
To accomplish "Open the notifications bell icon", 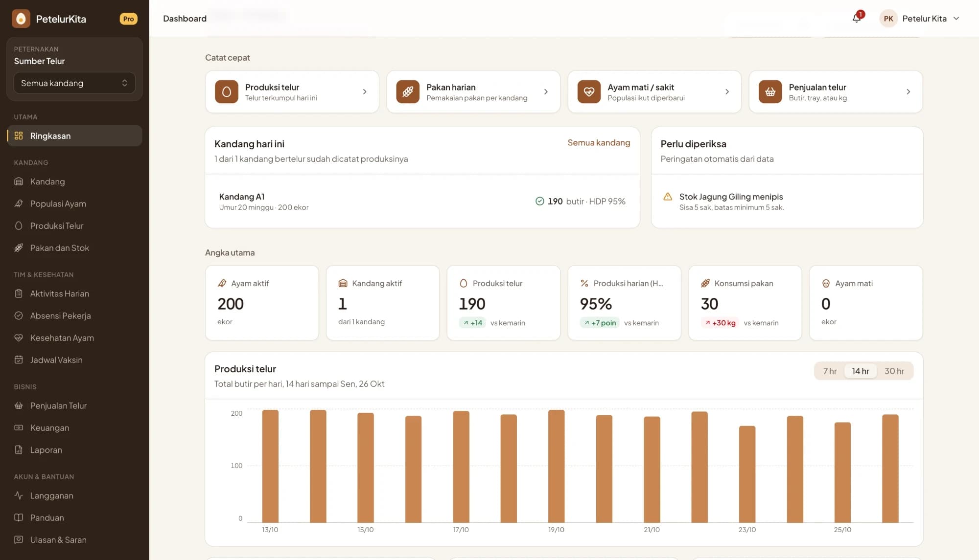I will pos(856,19).
